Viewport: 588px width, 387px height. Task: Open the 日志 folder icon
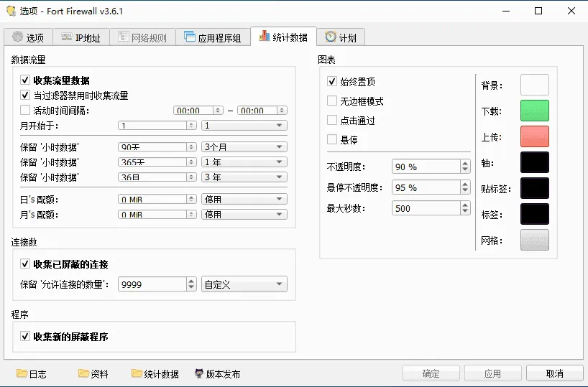point(22,373)
